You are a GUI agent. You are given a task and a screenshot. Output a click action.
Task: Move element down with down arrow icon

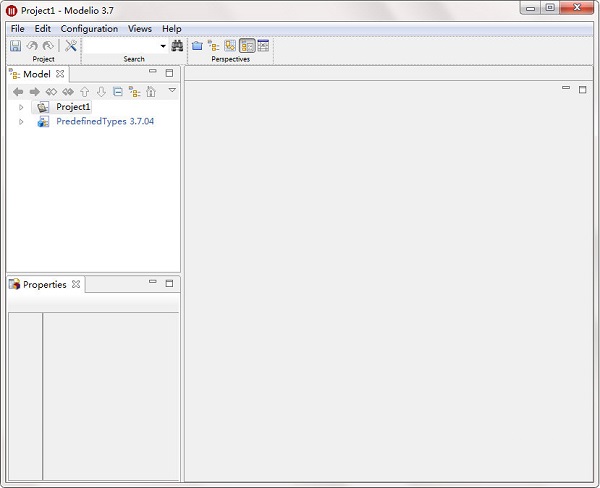(x=101, y=92)
